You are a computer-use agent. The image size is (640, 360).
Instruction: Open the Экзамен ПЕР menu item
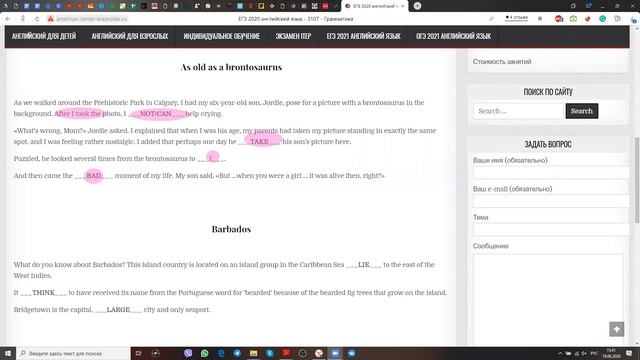(x=293, y=36)
